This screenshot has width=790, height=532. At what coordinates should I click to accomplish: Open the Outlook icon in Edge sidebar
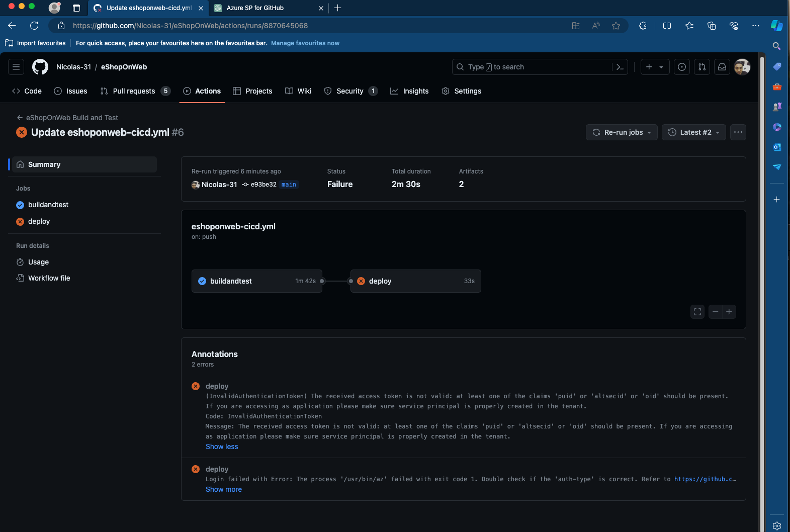(777, 147)
